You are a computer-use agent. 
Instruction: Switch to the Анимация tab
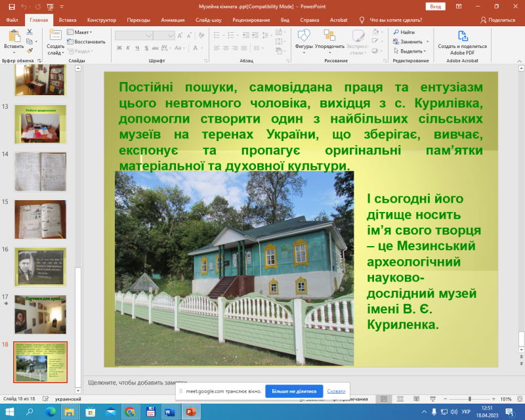tap(172, 20)
